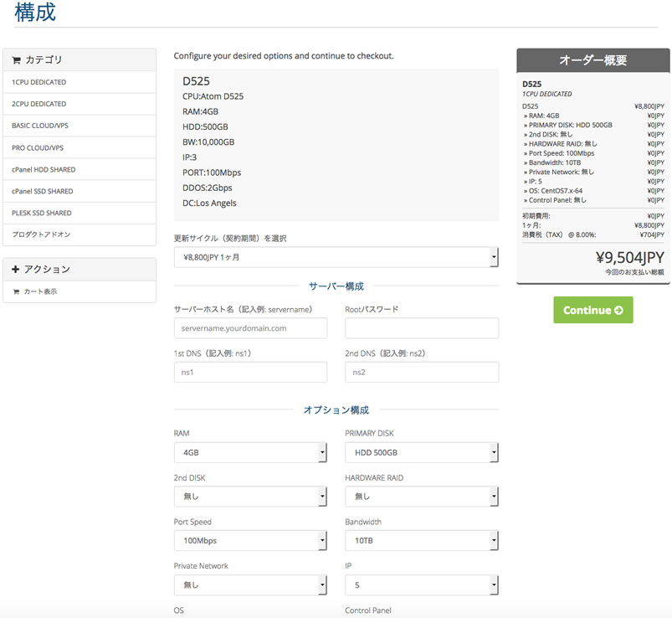
Task: Expand the RAM 4GB dropdown
Action: point(249,453)
